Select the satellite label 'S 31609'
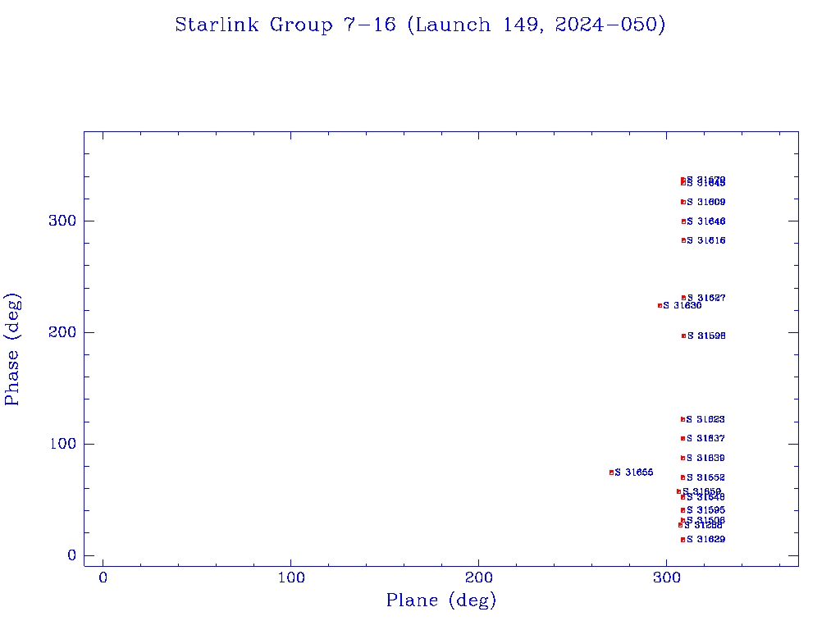Screen dimensions: 840x630 [x=706, y=202]
